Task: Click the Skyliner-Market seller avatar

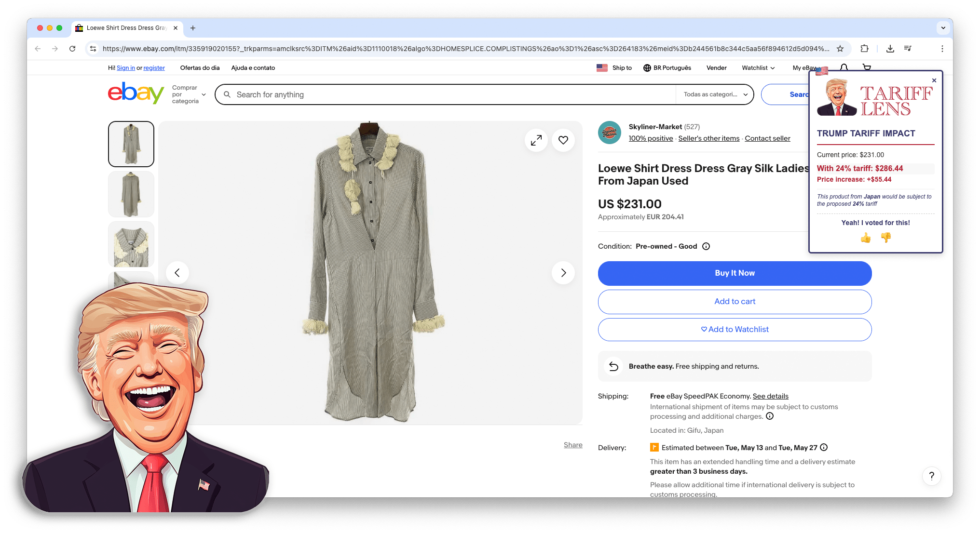Action: click(610, 133)
